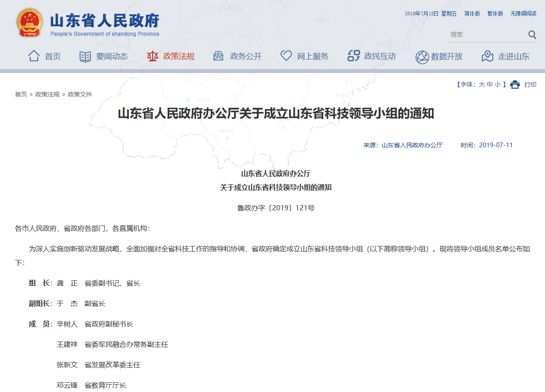This screenshot has width=545, height=392.
Task: Set font size to 大
Action: pos(481,85)
